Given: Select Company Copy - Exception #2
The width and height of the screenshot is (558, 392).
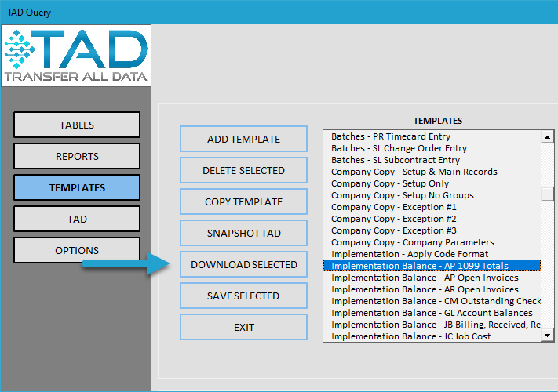Looking at the screenshot, I should 432,219.
